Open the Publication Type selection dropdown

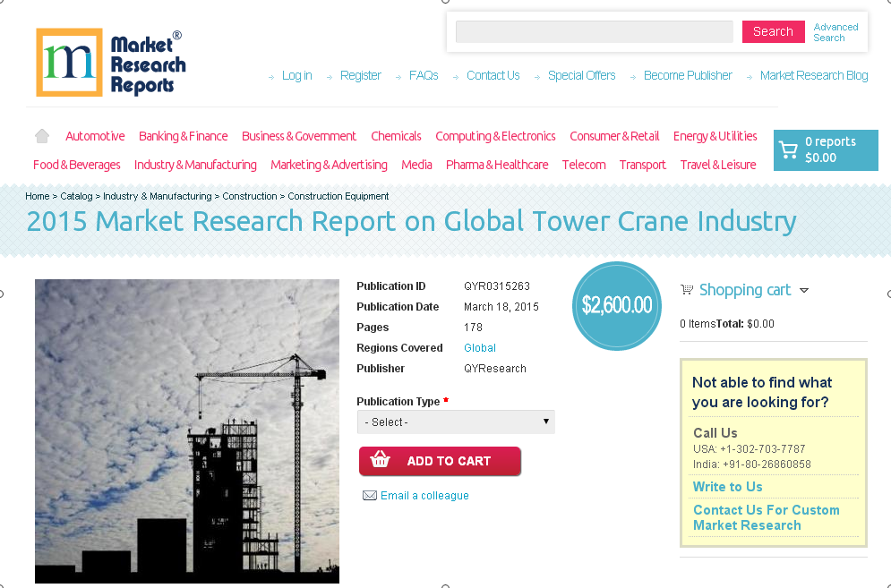tap(455, 422)
